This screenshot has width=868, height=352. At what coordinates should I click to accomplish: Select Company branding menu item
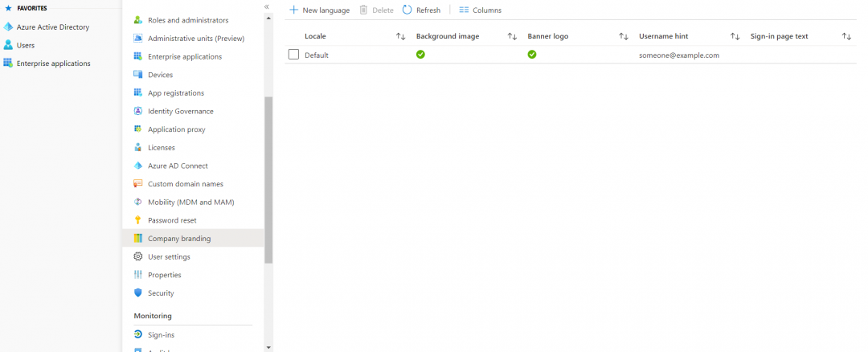[x=193, y=239]
